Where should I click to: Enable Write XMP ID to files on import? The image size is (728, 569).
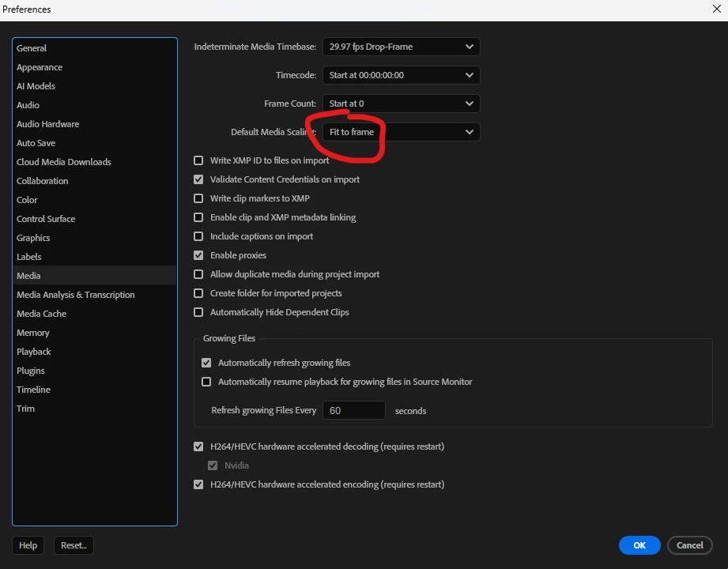[x=198, y=160]
